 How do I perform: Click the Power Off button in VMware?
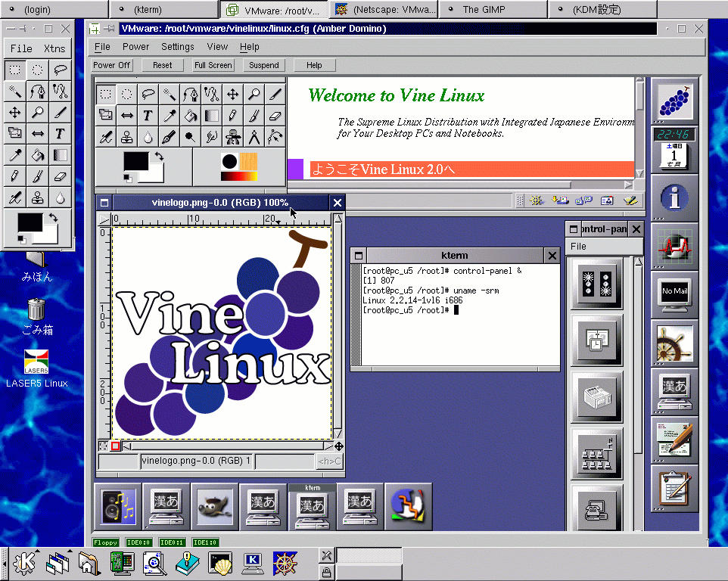tap(111, 65)
